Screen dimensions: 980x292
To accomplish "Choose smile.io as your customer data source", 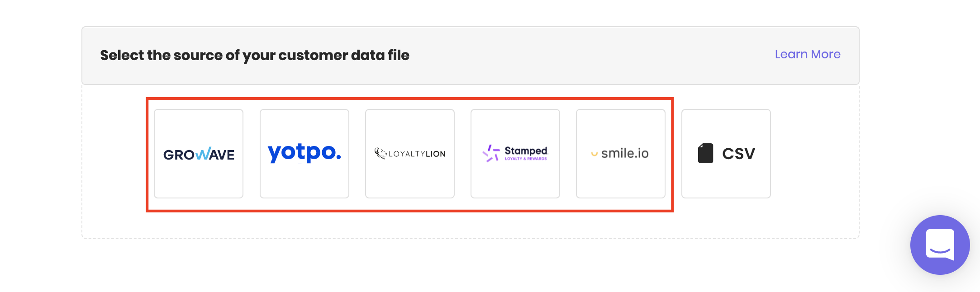I will pyautogui.click(x=620, y=154).
